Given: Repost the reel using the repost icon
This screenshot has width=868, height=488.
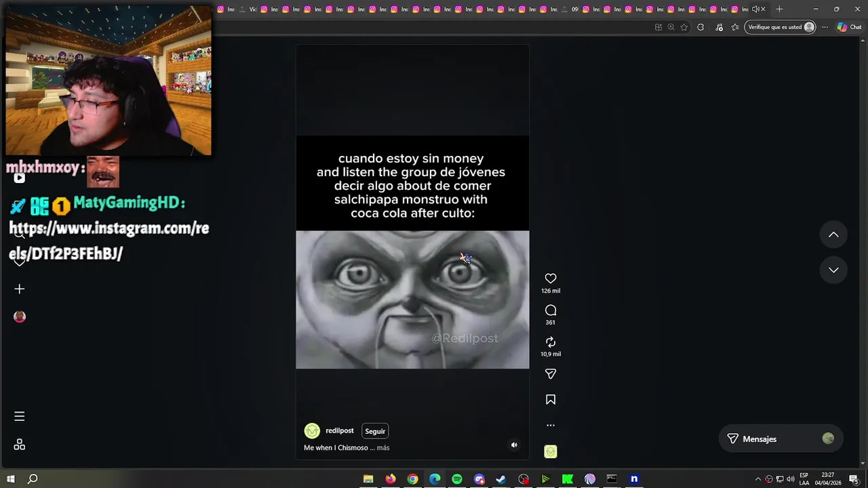Looking at the screenshot, I should coord(551,342).
